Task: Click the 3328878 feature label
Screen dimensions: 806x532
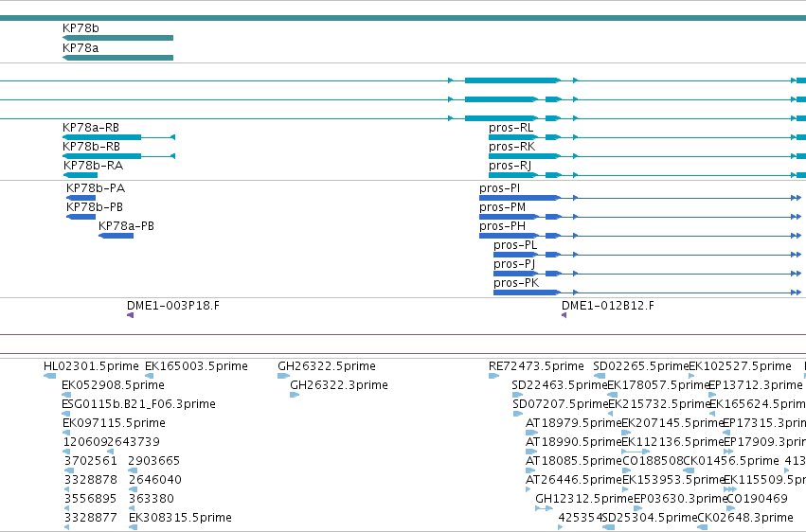Action: 91,480
